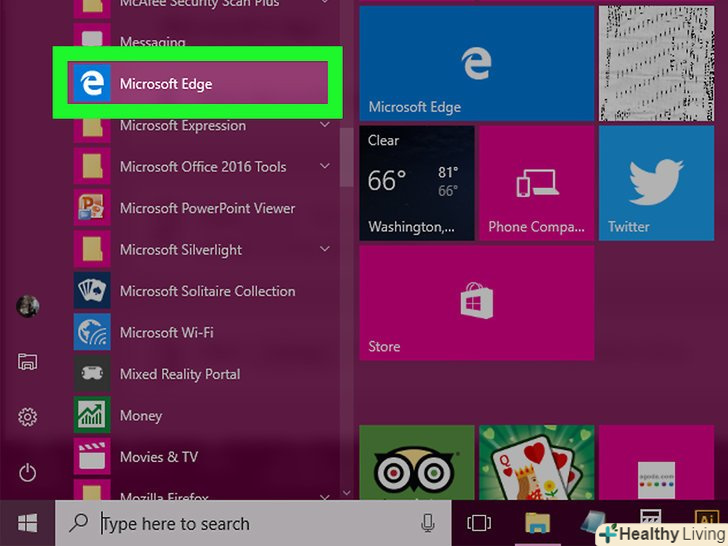
Task: Open the TripAdvisor owl tile
Action: tap(416, 462)
